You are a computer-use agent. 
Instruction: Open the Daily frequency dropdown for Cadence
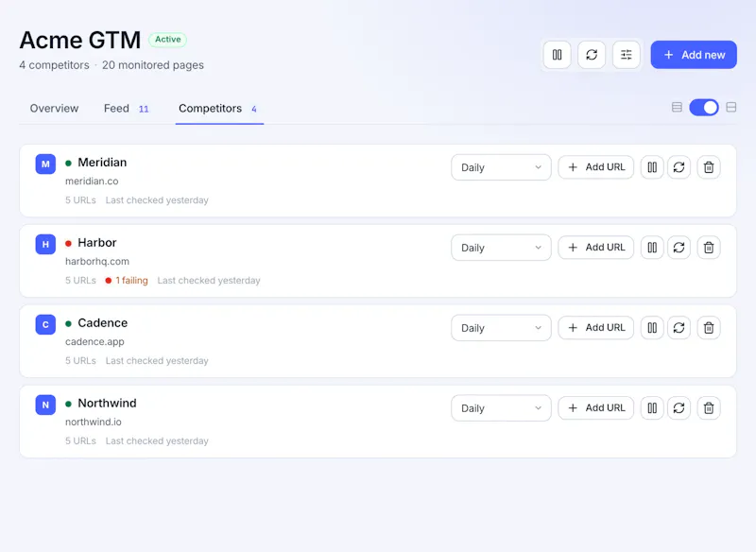(501, 328)
